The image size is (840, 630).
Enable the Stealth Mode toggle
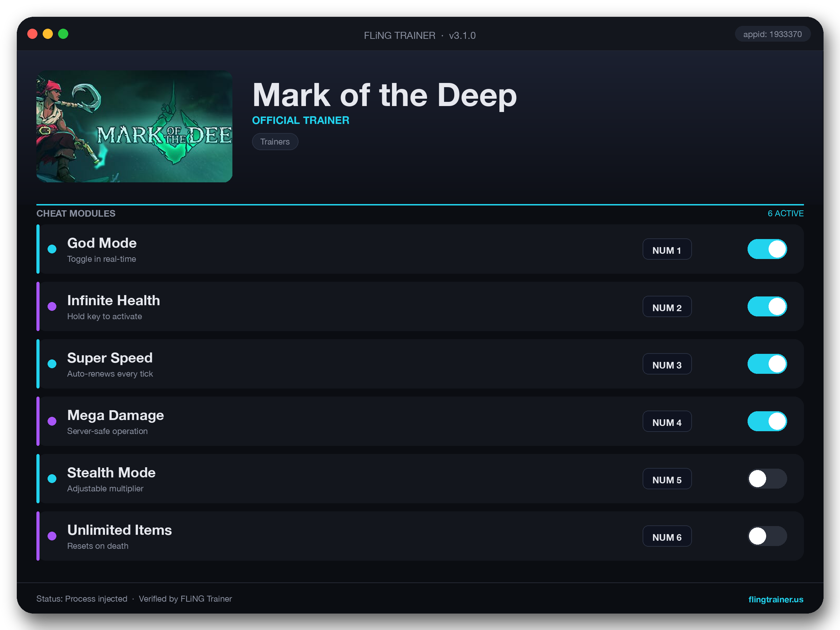767,478
